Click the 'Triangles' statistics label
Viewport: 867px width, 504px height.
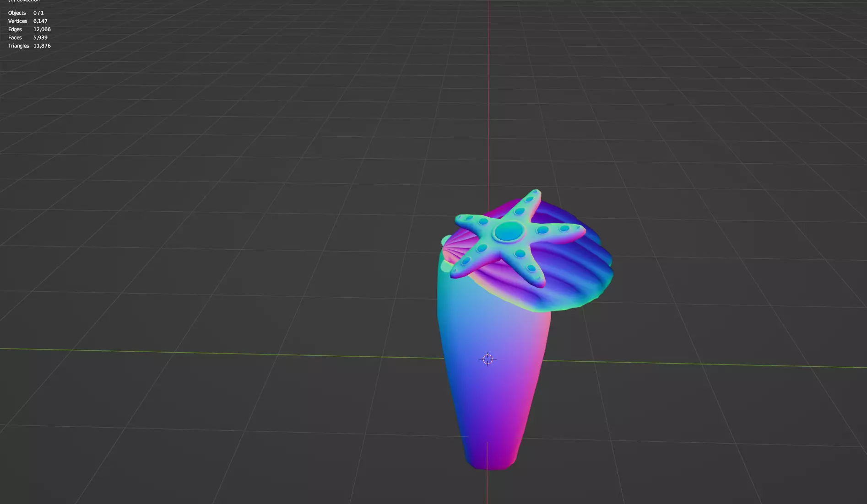coord(18,46)
